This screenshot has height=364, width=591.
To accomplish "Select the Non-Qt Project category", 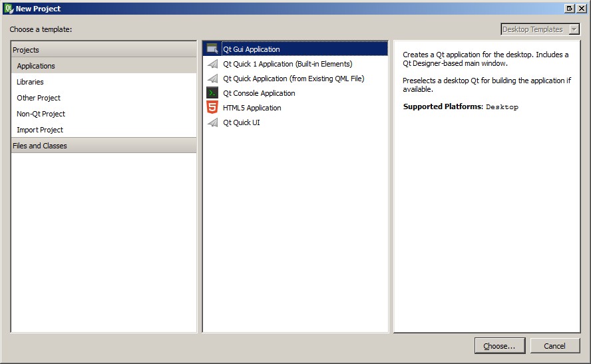I will point(104,114).
